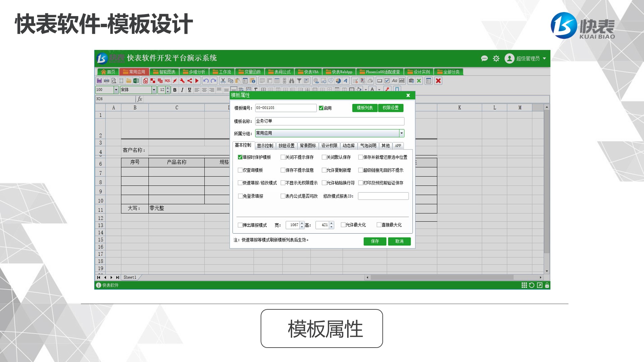644x362 pixels.
Task: Click the 模板名称 input field
Action: coord(330,121)
